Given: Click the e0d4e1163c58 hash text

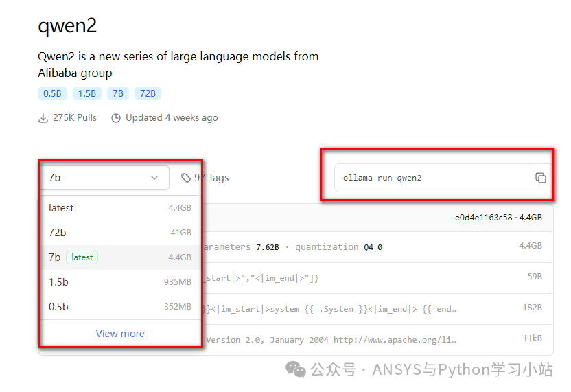Looking at the screenshot, I should (x=484, y=218).
